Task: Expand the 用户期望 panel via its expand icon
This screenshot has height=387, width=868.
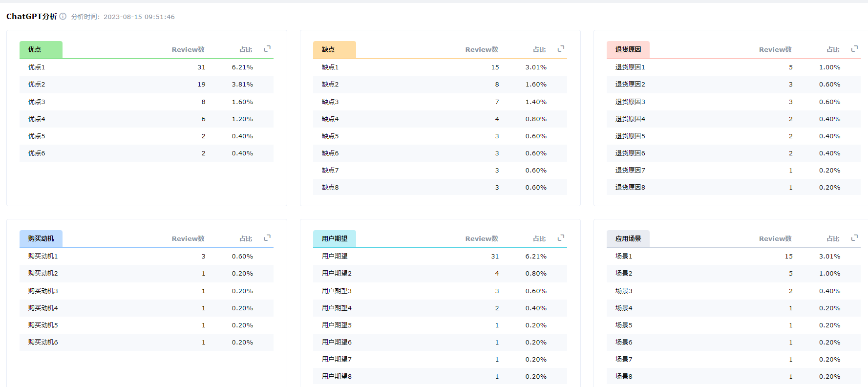Action: 561,238
